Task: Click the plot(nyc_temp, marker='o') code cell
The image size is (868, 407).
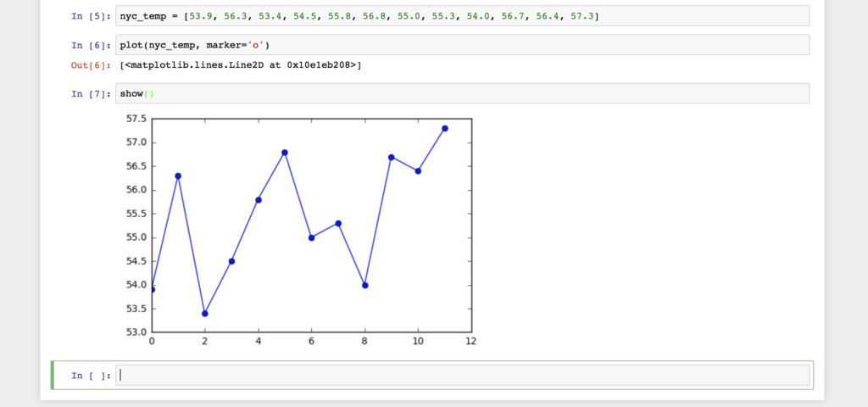Action: [x=462, y=45]
